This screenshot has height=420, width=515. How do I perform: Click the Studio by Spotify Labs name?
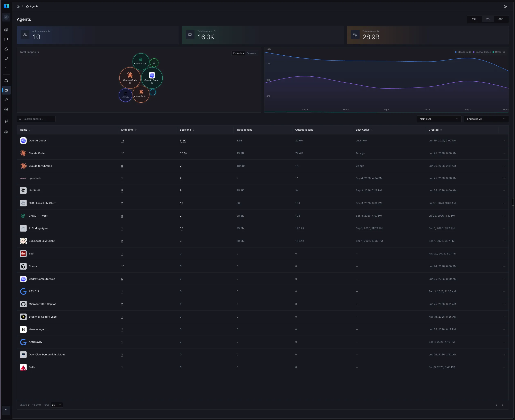pyautogui.click(x=43, y=317)
